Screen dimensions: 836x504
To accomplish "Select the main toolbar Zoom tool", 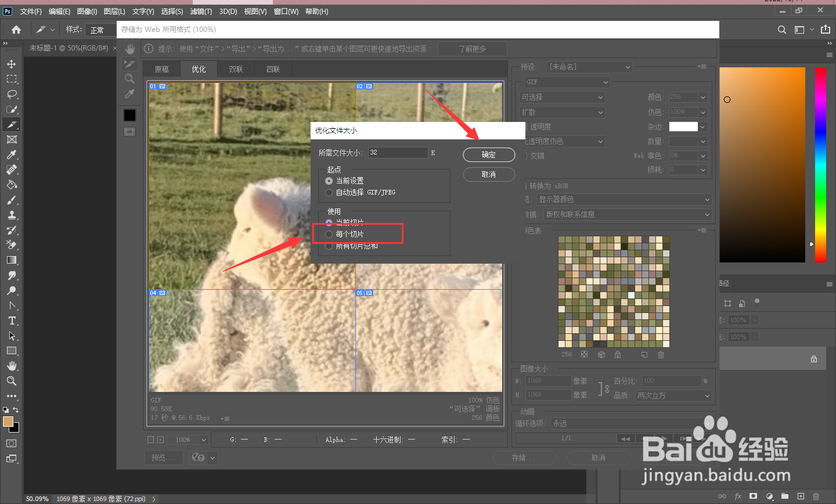I will pyautogui.click(x=12, y=381).
